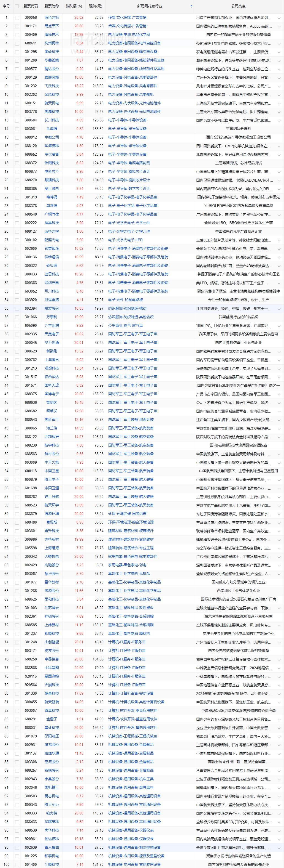This screenshot has width=284, height=868.
Task: Expand company highlights for row 35 联发股份
Action: click(278, 309)
